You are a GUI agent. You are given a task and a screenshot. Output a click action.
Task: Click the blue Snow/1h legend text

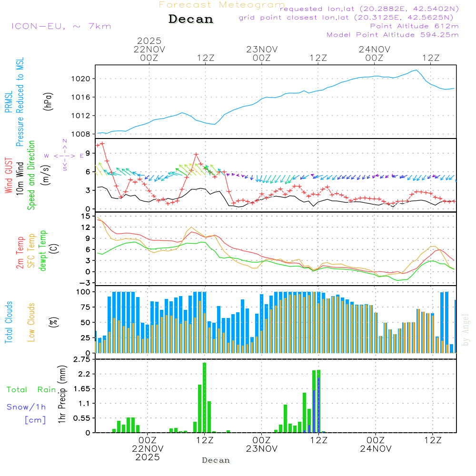[26, 407]
